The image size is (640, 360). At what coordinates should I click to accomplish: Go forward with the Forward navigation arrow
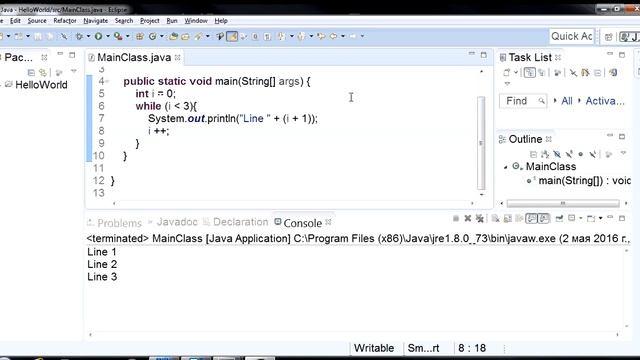[353, 36]
